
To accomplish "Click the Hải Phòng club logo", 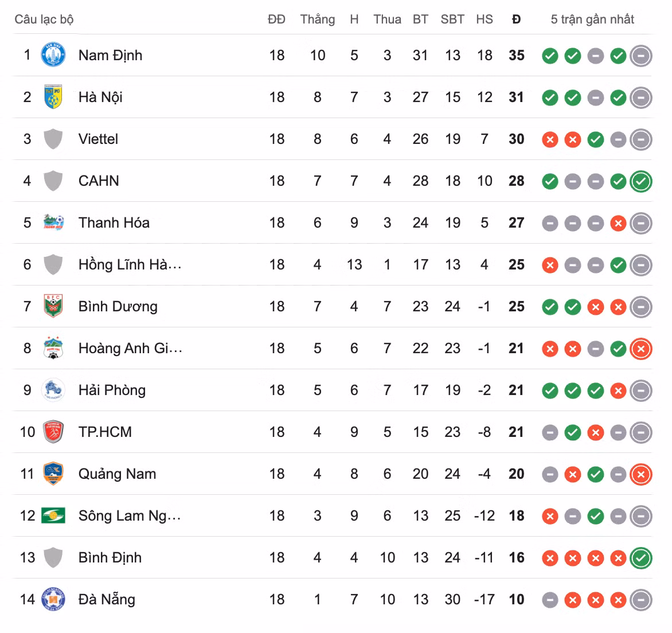I will (x=53, y=389).
